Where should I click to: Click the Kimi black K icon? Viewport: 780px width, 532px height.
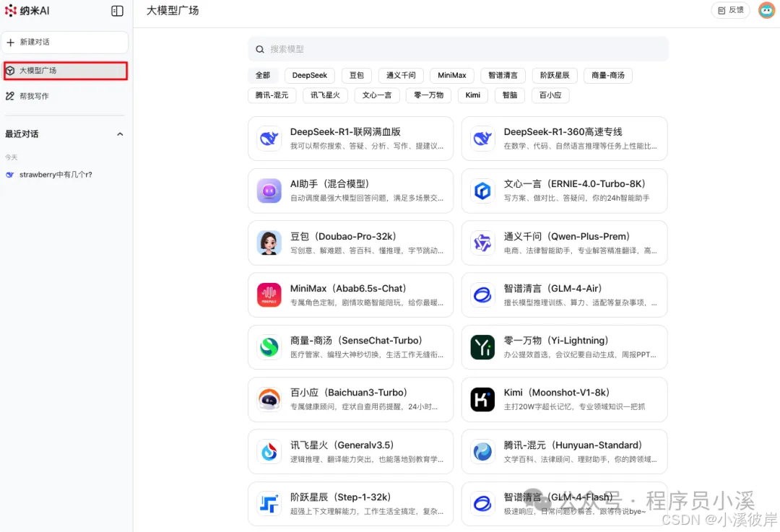point(482,399)
